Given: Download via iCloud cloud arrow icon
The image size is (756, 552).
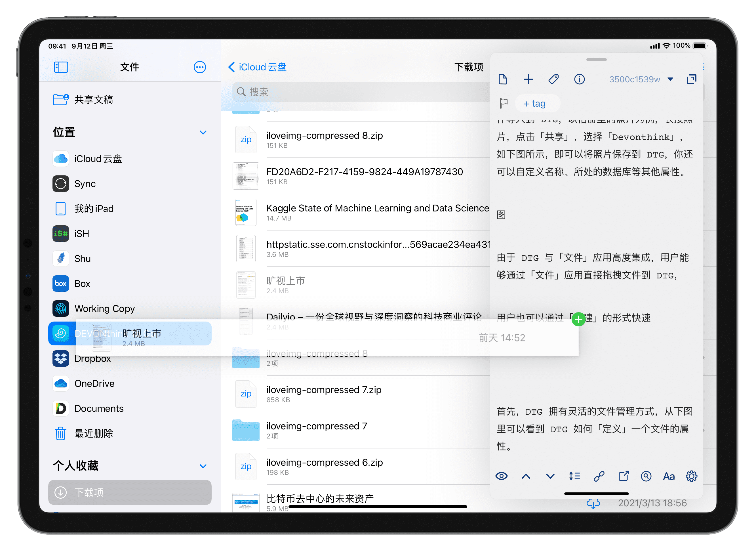Looking at the screenshot, I should click(593, 503).
